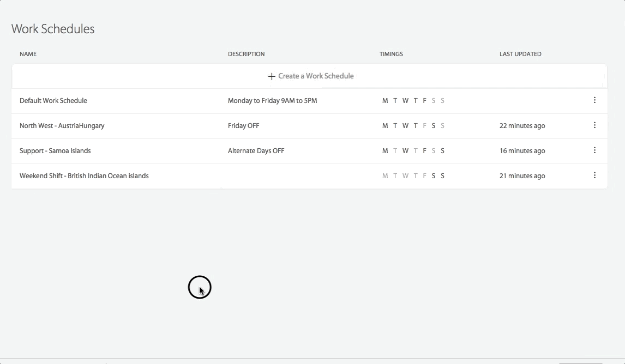Open more options for North West - AustriaHungary

click(x=594, y=125)
